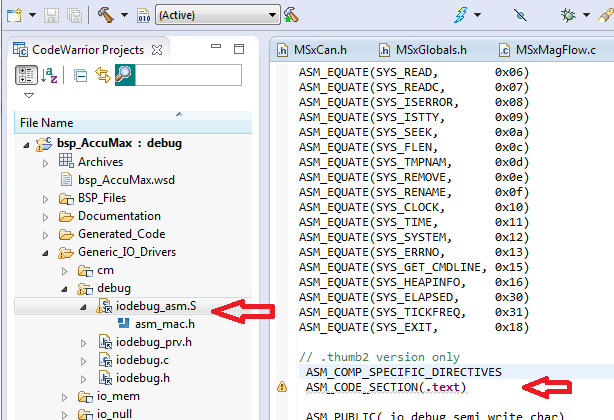Open the New wizard dropdown arrow

point(33,15)
